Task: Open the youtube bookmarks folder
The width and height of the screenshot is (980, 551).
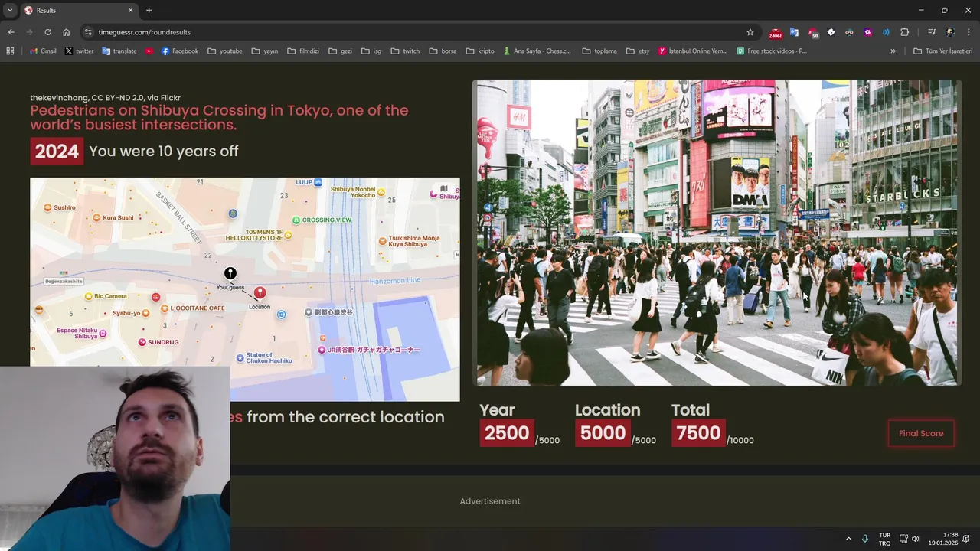Action: coord(225,51)
